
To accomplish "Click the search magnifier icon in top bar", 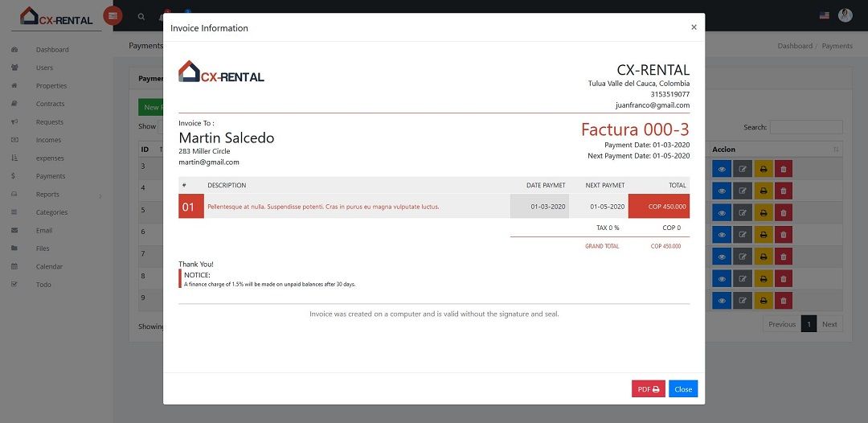I will (x=141, y=16).
